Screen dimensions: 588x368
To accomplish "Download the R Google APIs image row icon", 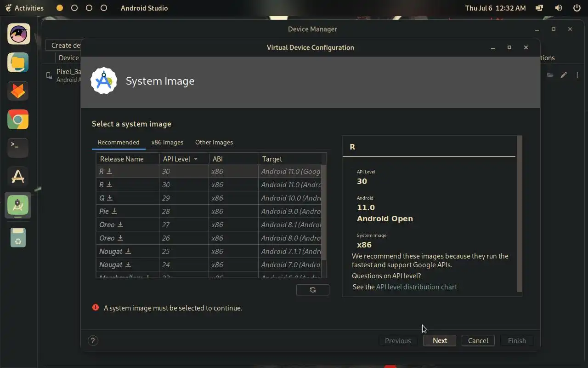I will (109, 171).
